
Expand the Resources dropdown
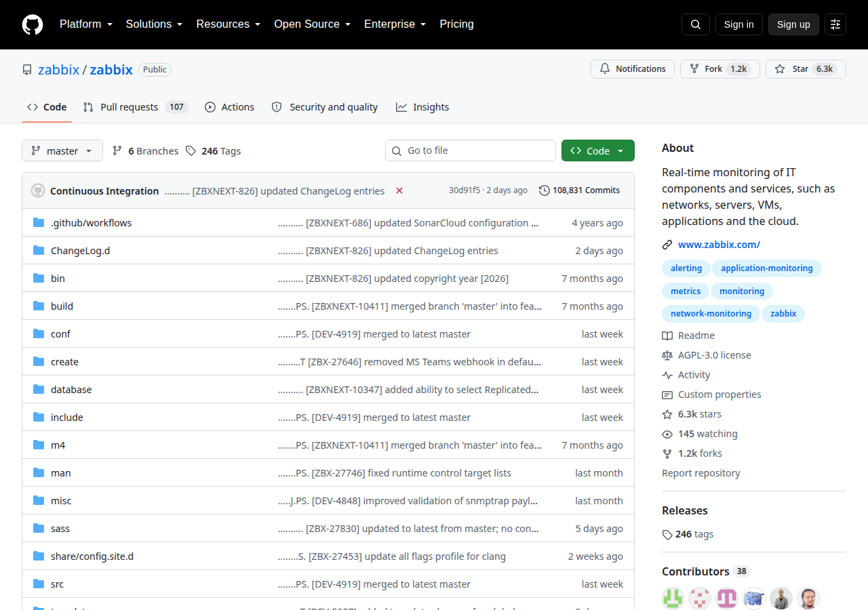[x=229, y=24]
